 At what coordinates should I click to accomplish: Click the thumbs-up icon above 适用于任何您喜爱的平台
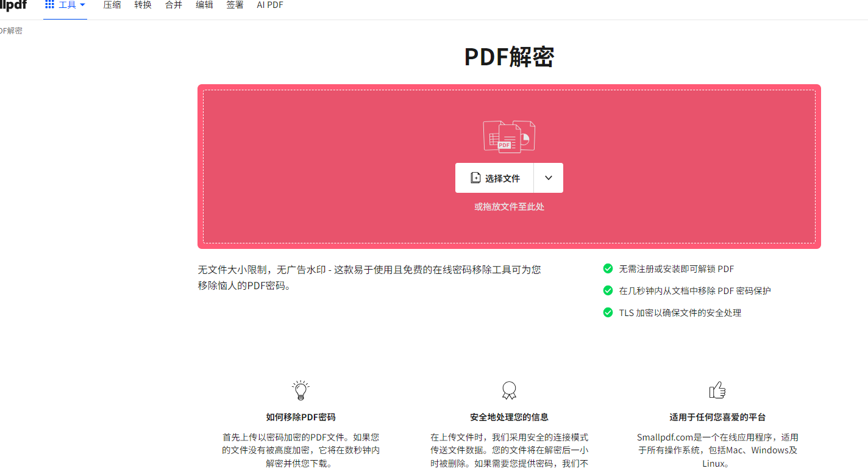(717, 390)
